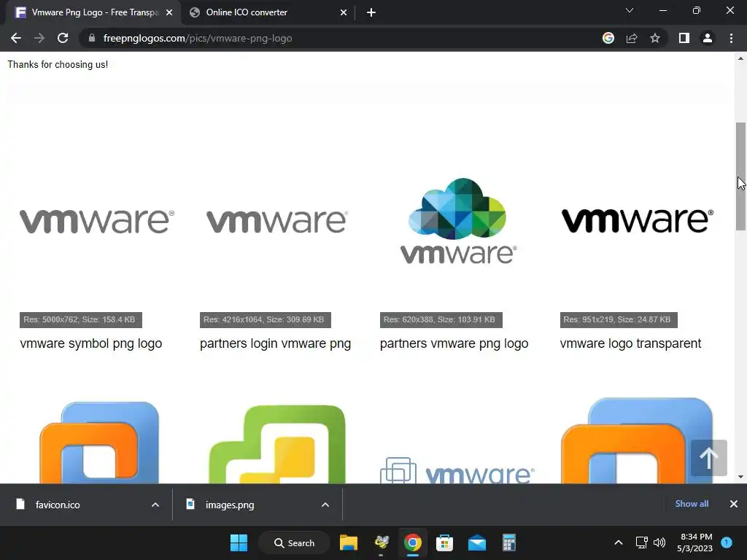Close the Vmware Png Logo tab
Screen dimensions: 747x560
(169, 13)
